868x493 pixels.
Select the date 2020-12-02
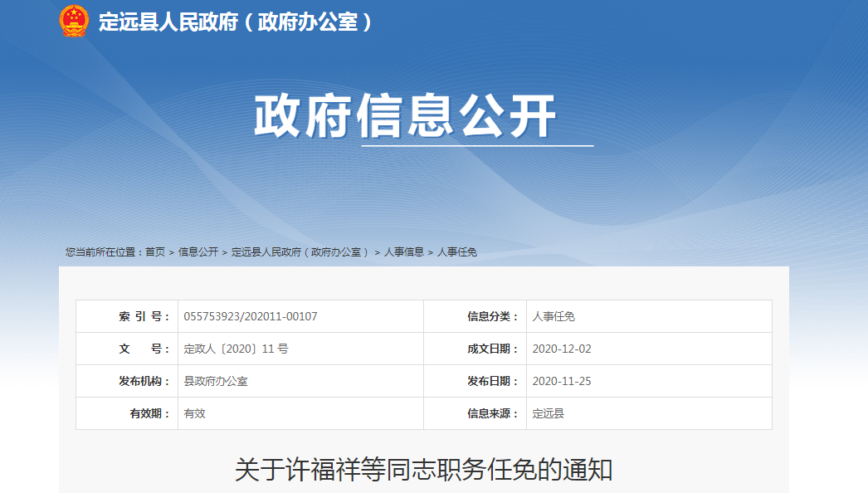(x=562, y=349)
